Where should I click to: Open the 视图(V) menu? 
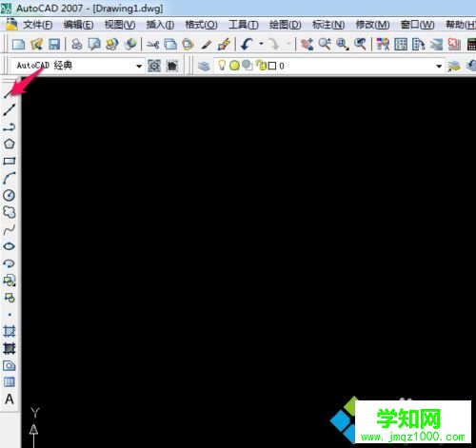click(120, 25)
